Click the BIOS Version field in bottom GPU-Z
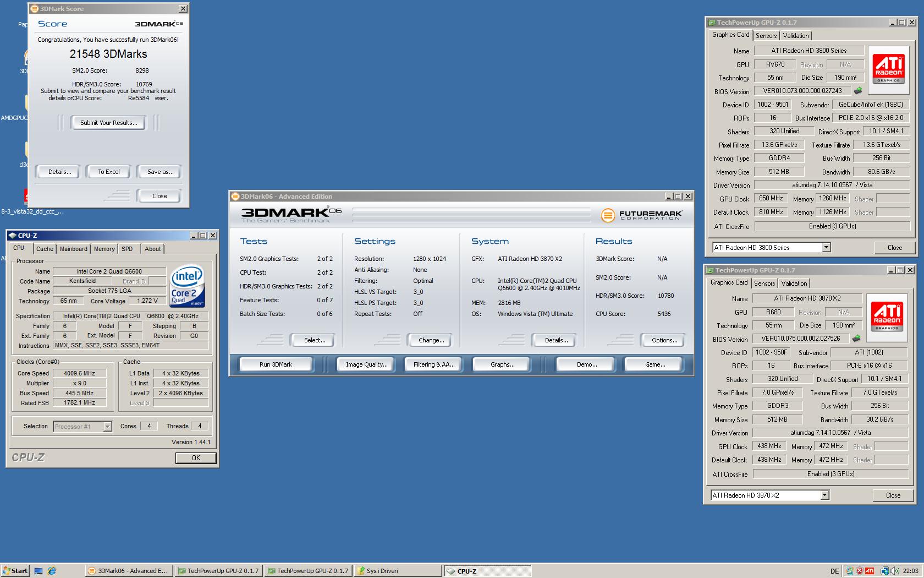This screenshot has width=924, height=578. pyautogui.click(x=801, y=339)
